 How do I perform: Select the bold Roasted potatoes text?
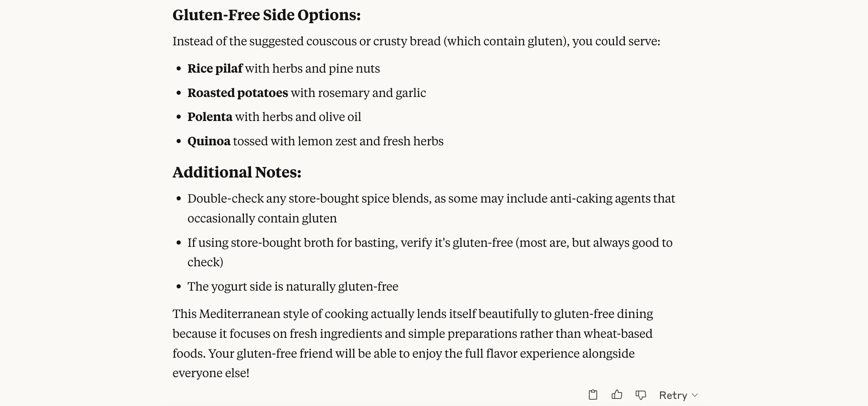[238, 93]
